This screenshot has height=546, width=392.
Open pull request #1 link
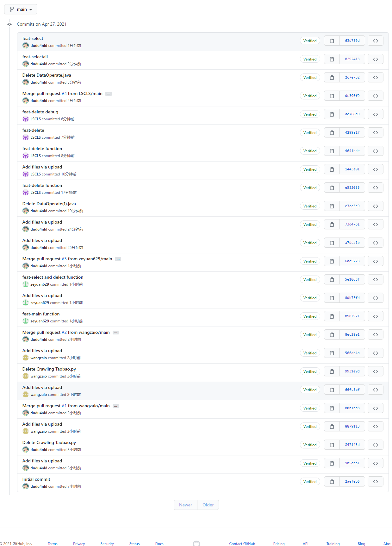(x=64, y=406)
